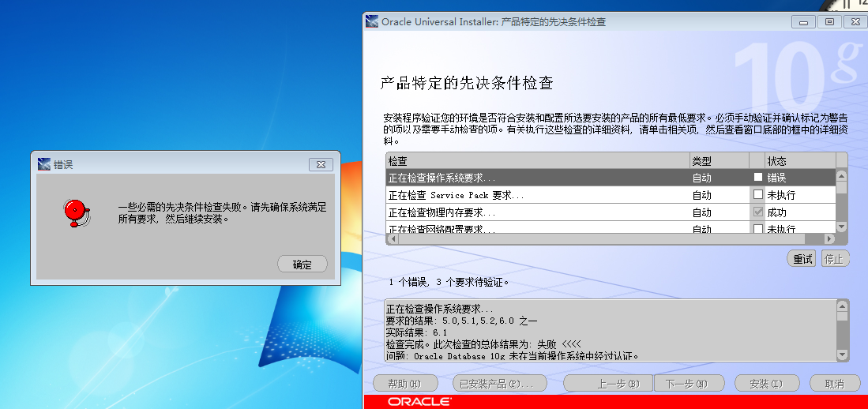Close the 错误 dialog window
868x409 pixels.
(x=321, y=164)
